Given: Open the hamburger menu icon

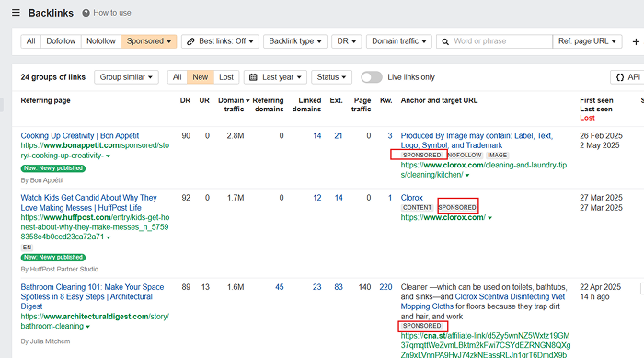Looking at the screenshot, I should (x=16, y=13).
